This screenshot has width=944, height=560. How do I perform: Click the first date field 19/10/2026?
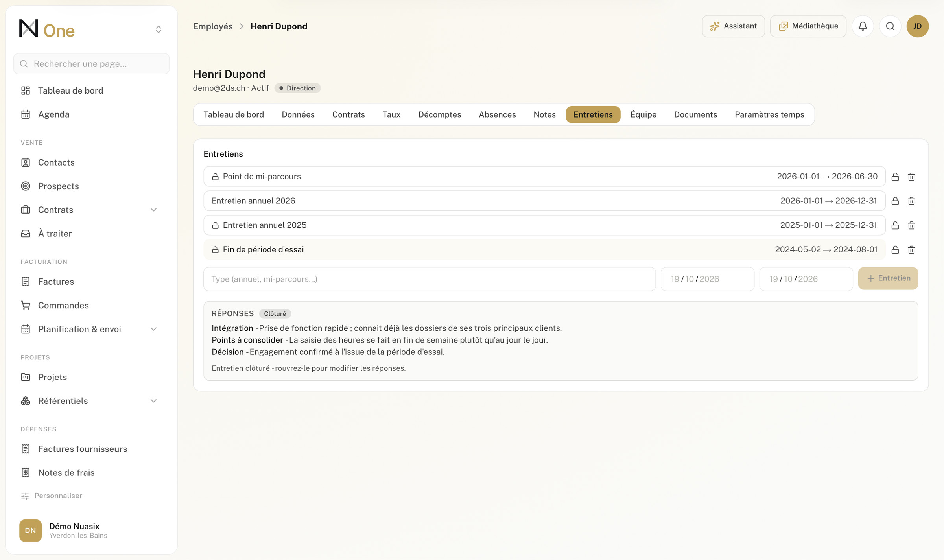click(x=707, y=279)
